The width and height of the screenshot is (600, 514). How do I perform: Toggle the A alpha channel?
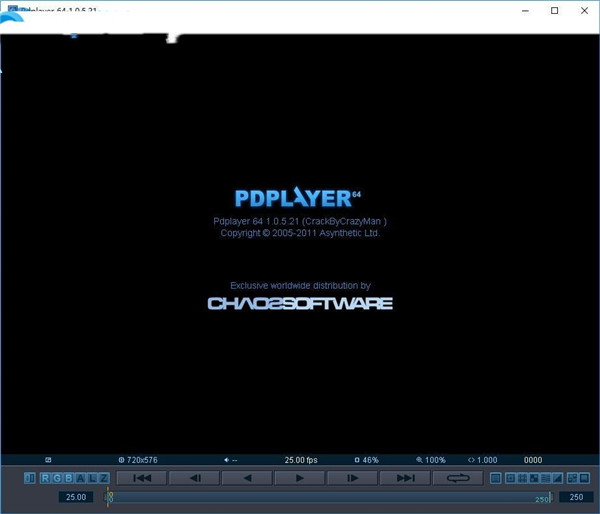pyautogui.click(x=80, y=478)
